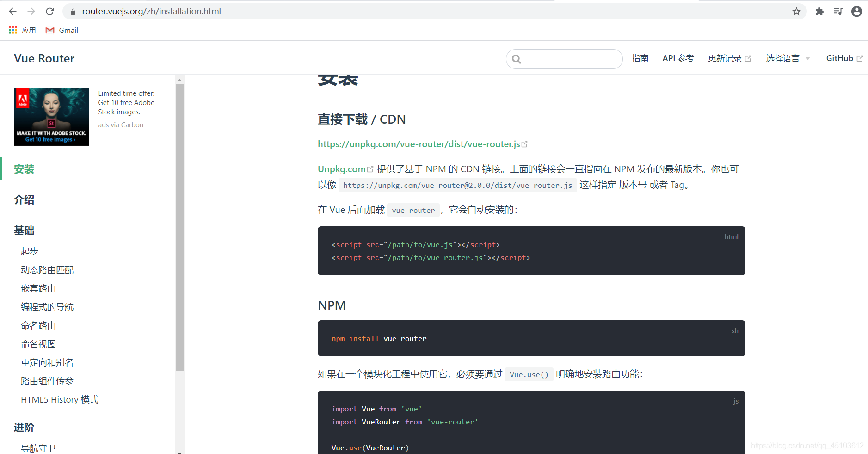Click the vue-router@2.0.0 inline URL code

point(458,185)
